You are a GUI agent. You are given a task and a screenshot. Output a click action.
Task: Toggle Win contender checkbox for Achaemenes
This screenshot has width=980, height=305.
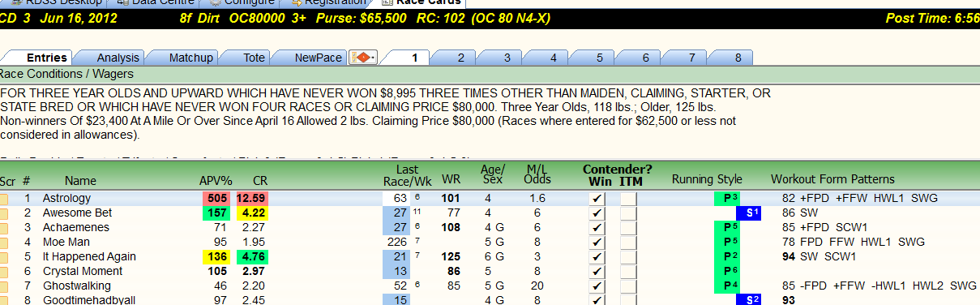(597, 227)
